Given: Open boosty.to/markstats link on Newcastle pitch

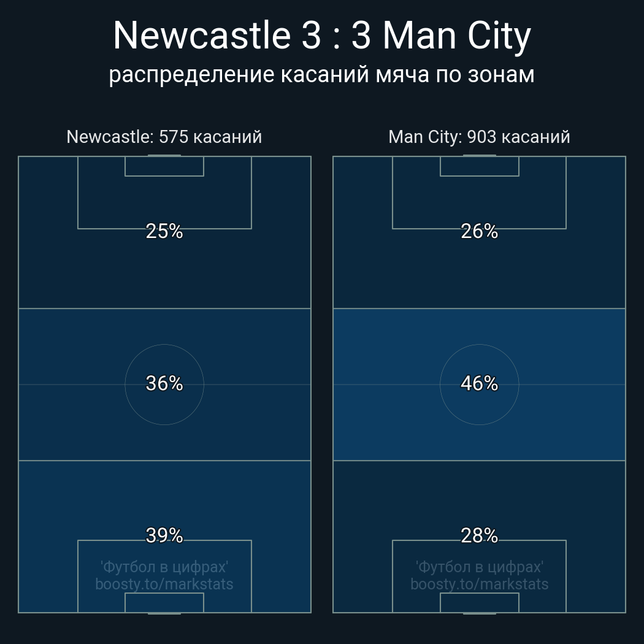Looking at the screenshot, I should [x=164, y=584].
